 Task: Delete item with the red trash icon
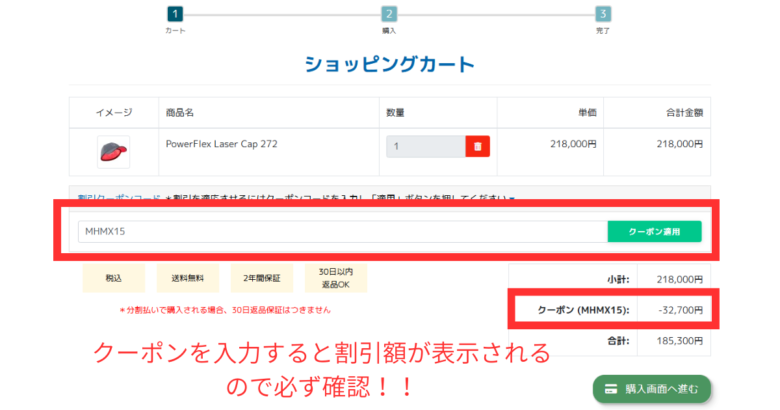[x=478, y=146]
